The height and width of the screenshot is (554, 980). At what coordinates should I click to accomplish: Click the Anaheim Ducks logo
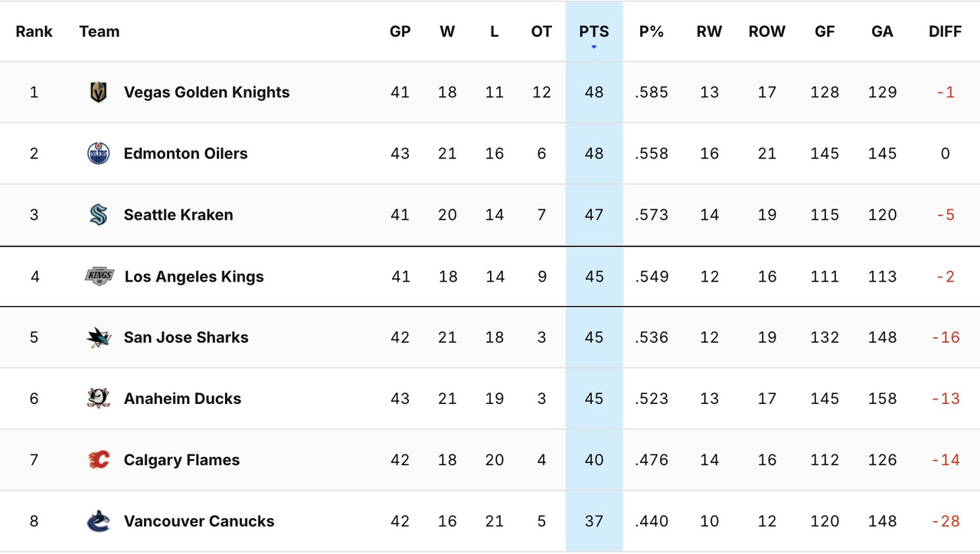pyautogui.click(x=98, y=398)
